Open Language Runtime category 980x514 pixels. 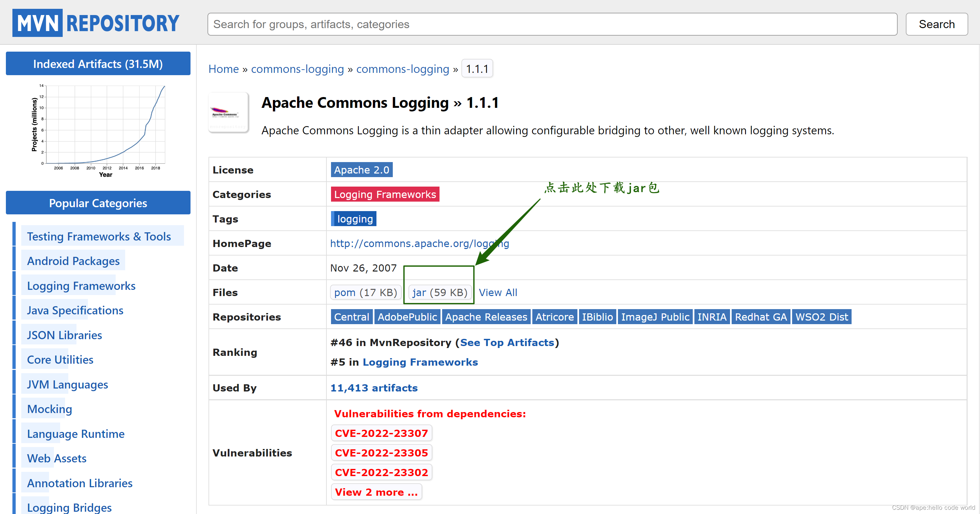coord(76,434)
